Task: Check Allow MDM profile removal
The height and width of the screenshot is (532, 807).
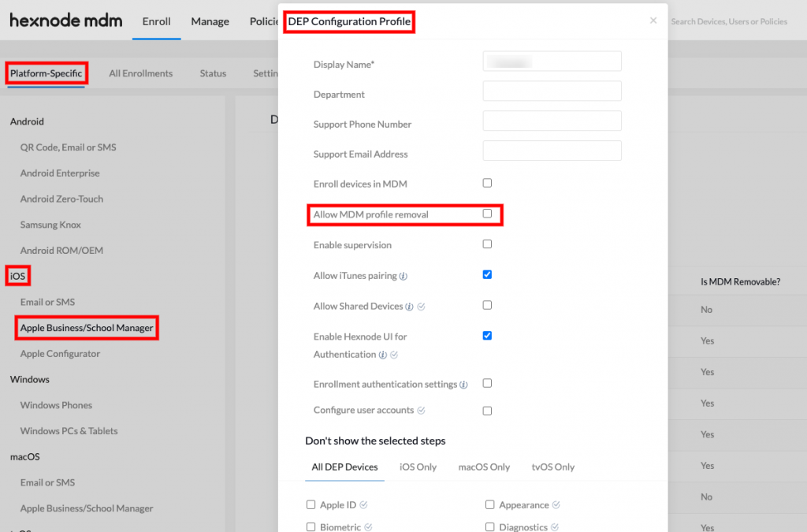Action: tap(487, 214)
